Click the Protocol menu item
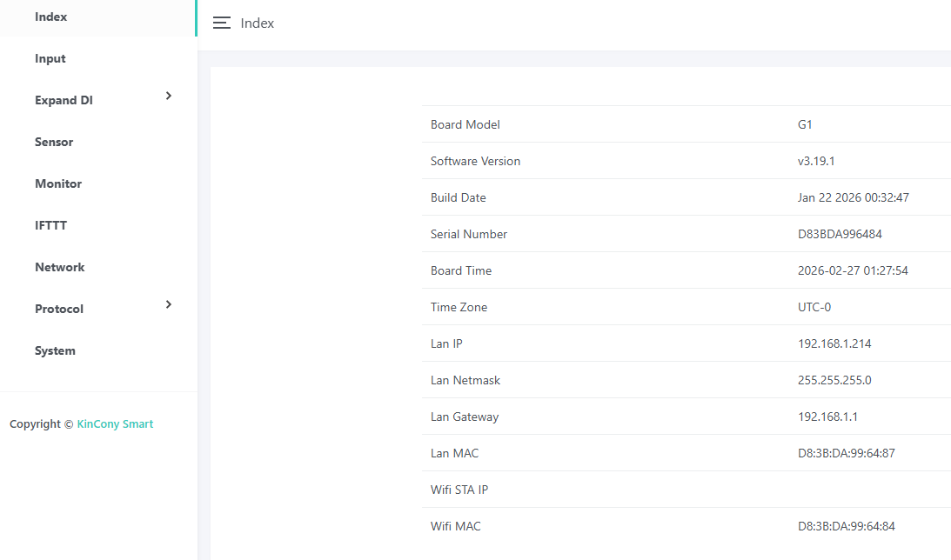Viewport: 951px width, 560px height. point(59,309)
